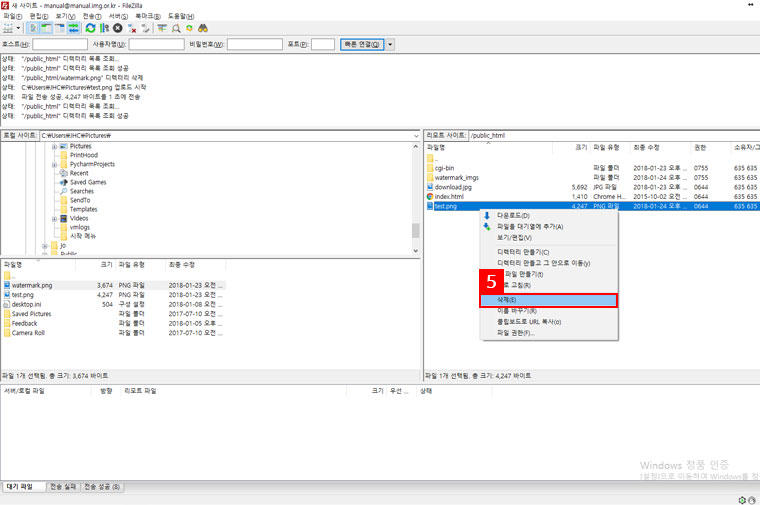Click the process queue toolbar icon

click(104, 28)
